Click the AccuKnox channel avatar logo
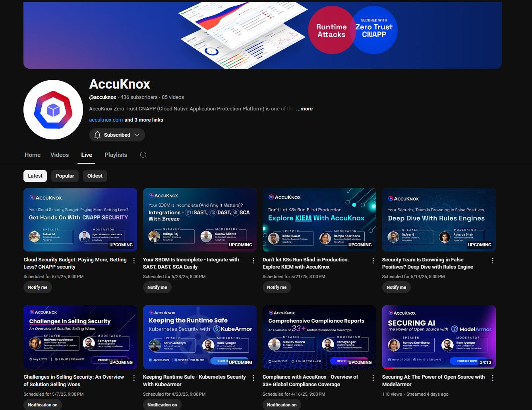 click(53, 110)
